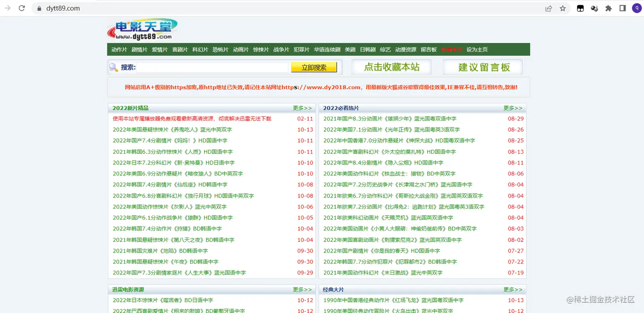644x313 pixels.
Task: Open the purple profile avatar
Action: pyautogui.click(x=637, y=8)
